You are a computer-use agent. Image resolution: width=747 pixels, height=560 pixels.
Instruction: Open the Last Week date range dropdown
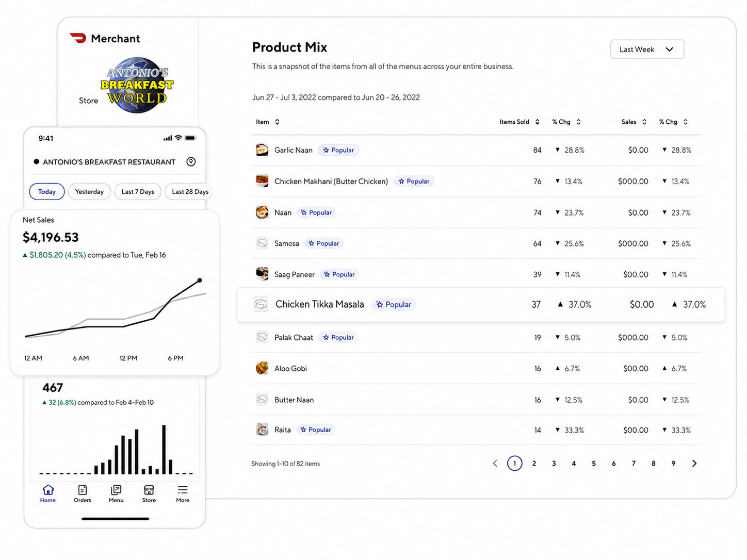pos(647,50)
